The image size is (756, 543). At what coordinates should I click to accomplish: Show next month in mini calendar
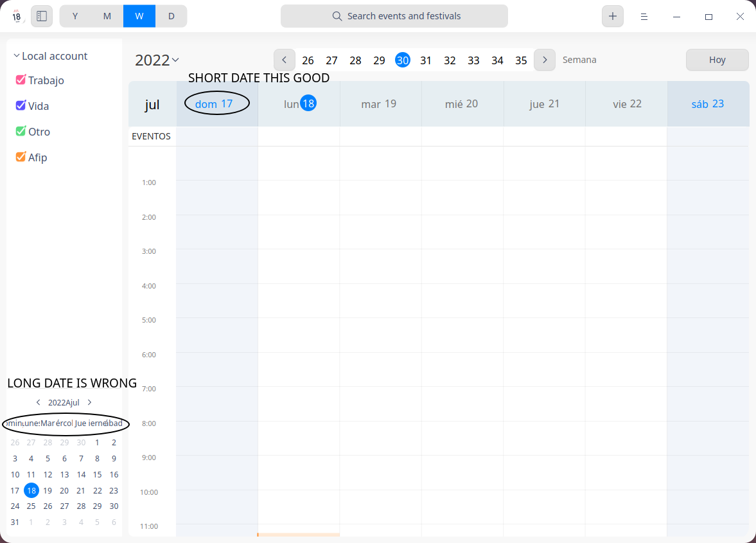point(90,402)
